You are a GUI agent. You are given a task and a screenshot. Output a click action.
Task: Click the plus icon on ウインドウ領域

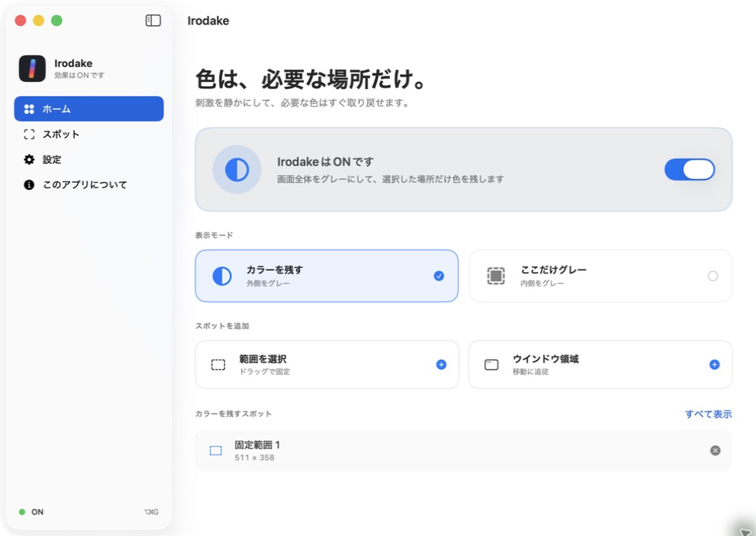[714, 364]
